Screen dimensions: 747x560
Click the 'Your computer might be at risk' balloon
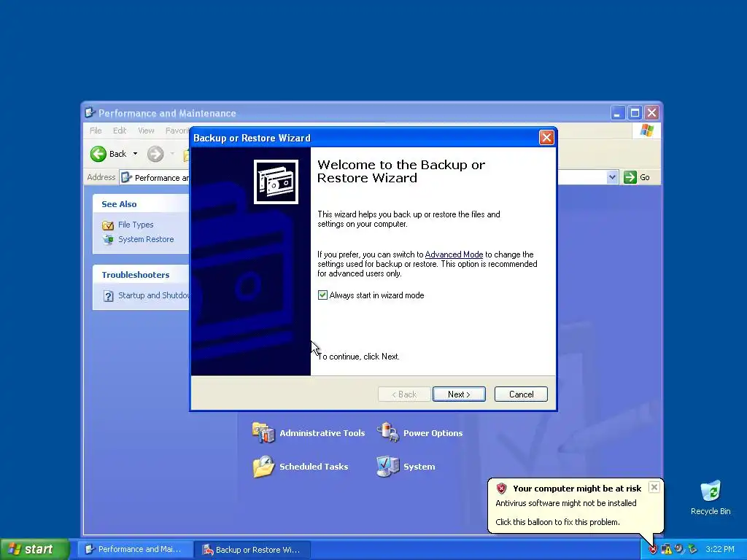pyautogui.click(x=575, y=505)
